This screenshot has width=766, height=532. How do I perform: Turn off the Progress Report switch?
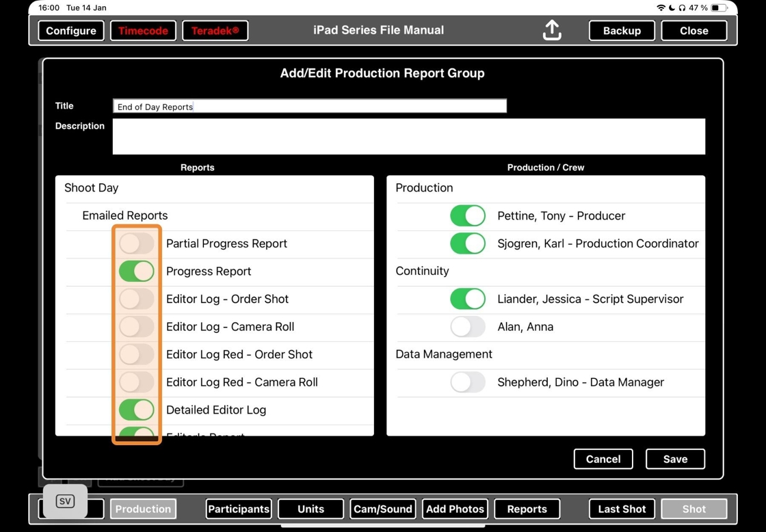[x=136, y=271]
